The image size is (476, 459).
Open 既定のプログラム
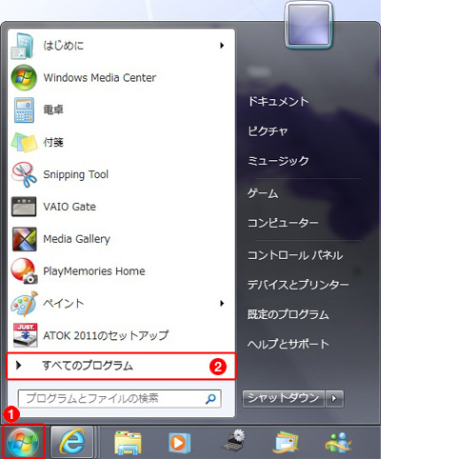(x=288, y=314)
